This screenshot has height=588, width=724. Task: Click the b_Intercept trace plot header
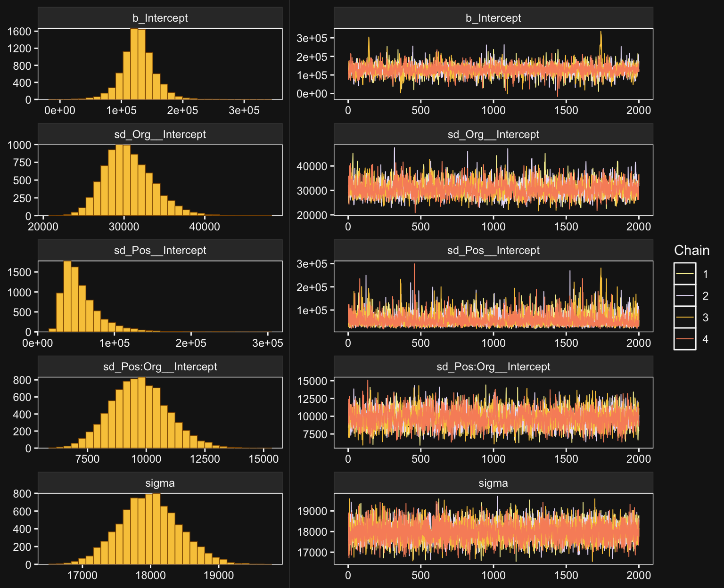[493, 18]
